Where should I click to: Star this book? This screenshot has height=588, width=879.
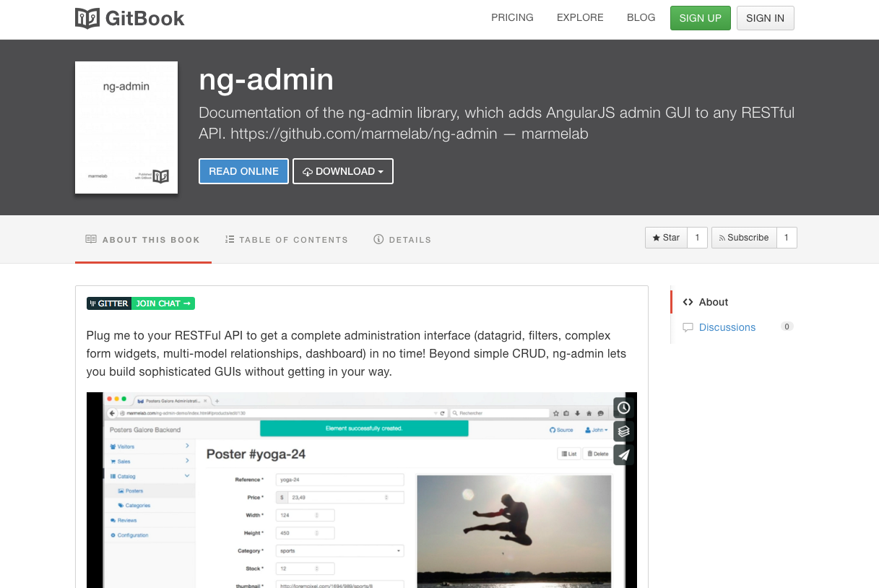click(666, 238)
